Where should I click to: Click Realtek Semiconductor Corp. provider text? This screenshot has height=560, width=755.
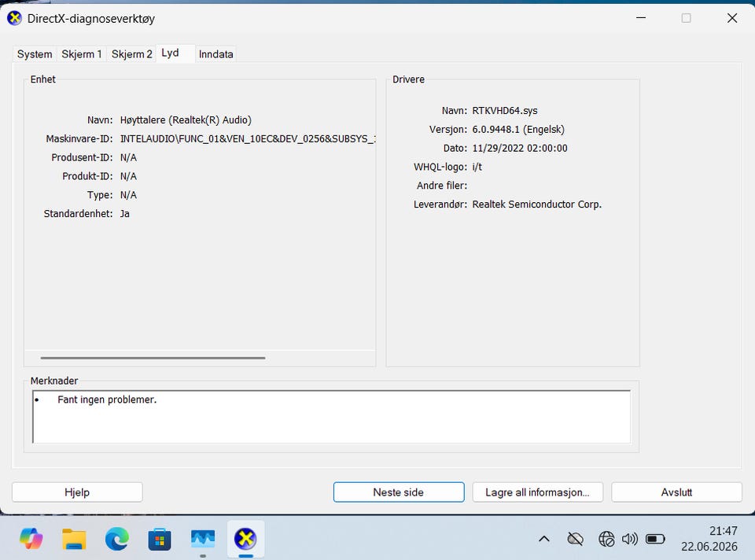[537, 204]
